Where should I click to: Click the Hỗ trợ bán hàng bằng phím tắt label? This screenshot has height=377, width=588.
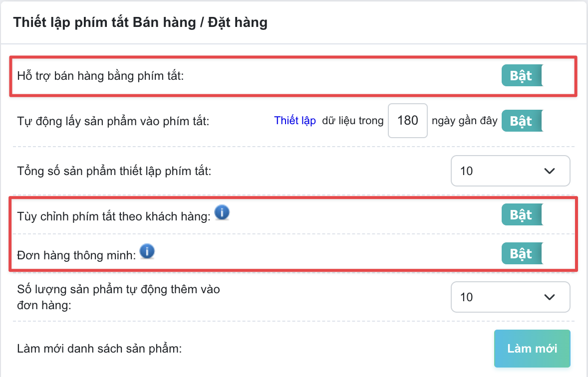[x=100, y=76]
